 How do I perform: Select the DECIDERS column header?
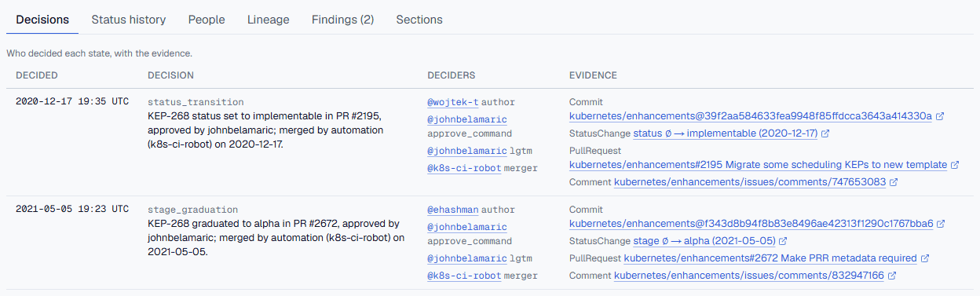tap(451, 75)
